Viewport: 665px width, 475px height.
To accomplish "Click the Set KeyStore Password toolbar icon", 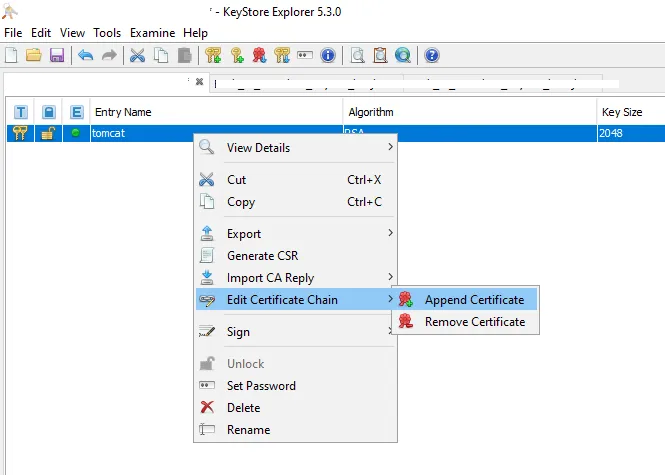I will pos(305,55).
